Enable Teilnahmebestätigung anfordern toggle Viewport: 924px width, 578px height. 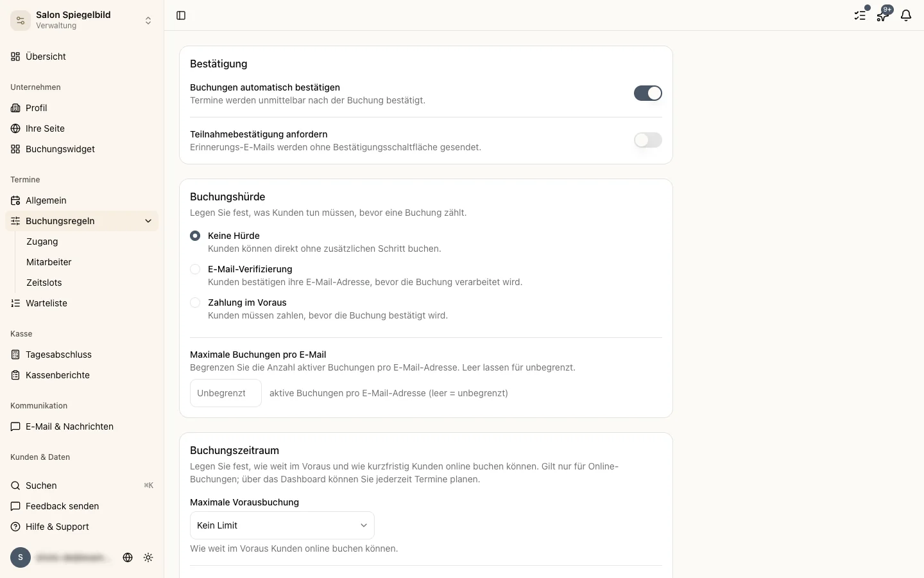coord(648,140)
